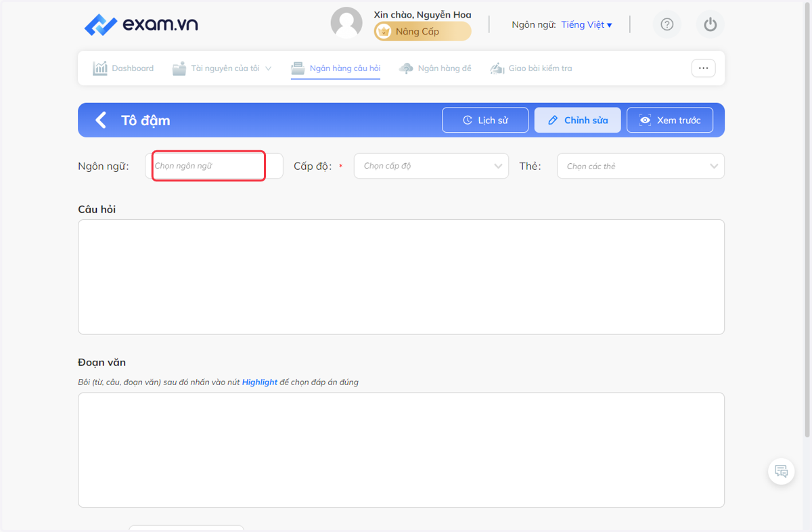
Task: Open the chat support floating icon
Action: coord(782,471)
